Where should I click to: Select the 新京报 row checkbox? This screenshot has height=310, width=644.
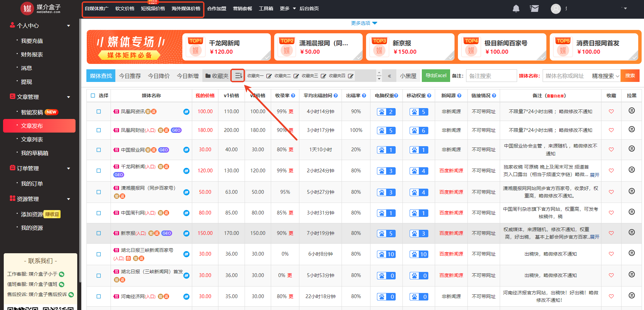[x=99, y=233]
